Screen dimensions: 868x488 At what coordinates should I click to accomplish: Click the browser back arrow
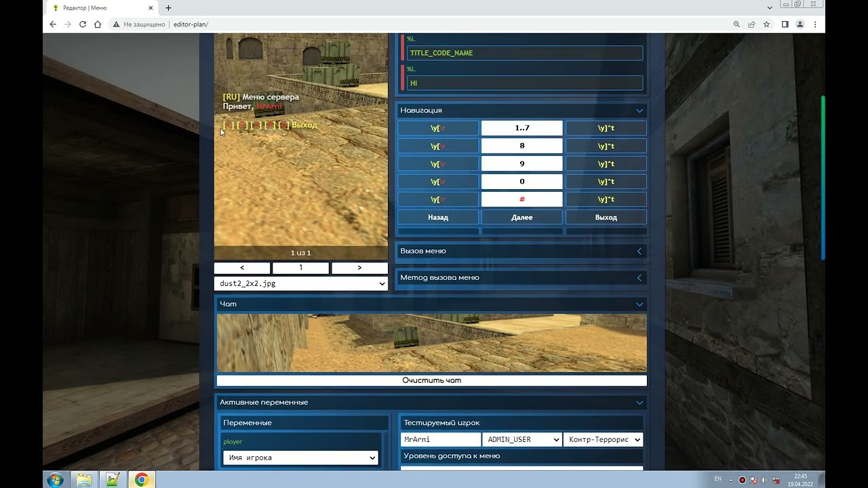(53, 24)
